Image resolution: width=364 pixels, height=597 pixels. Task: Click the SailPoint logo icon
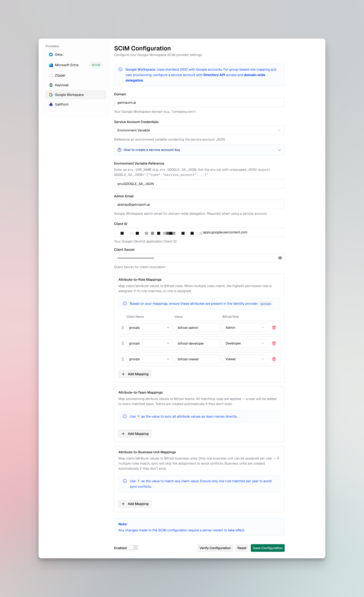click(x=51, y=104)
